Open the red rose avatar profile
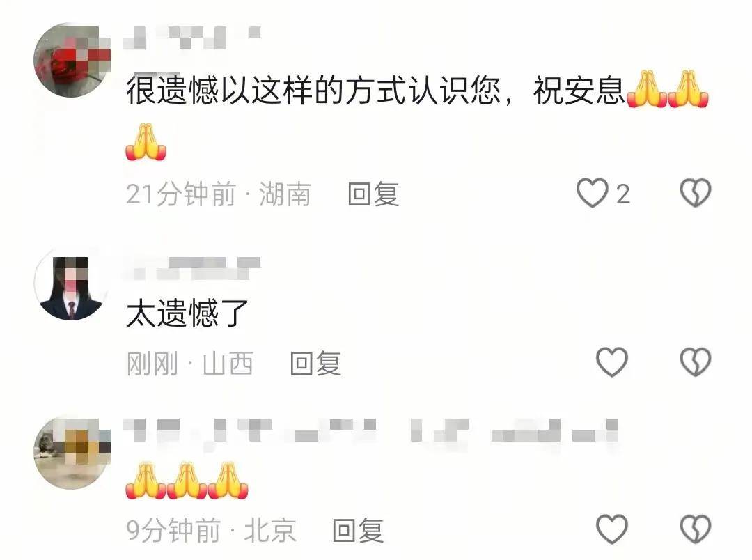752x560 pixels. (x=72, y=61)
